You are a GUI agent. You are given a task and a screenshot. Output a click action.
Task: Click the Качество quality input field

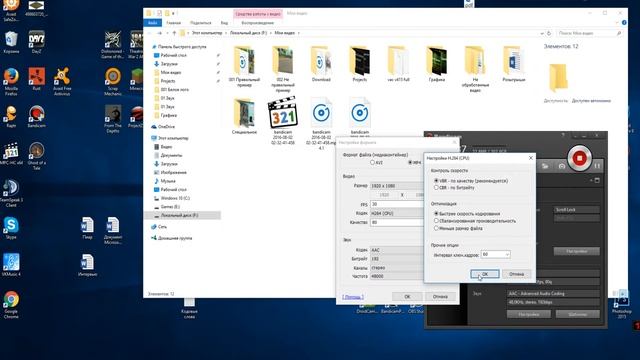397,222
